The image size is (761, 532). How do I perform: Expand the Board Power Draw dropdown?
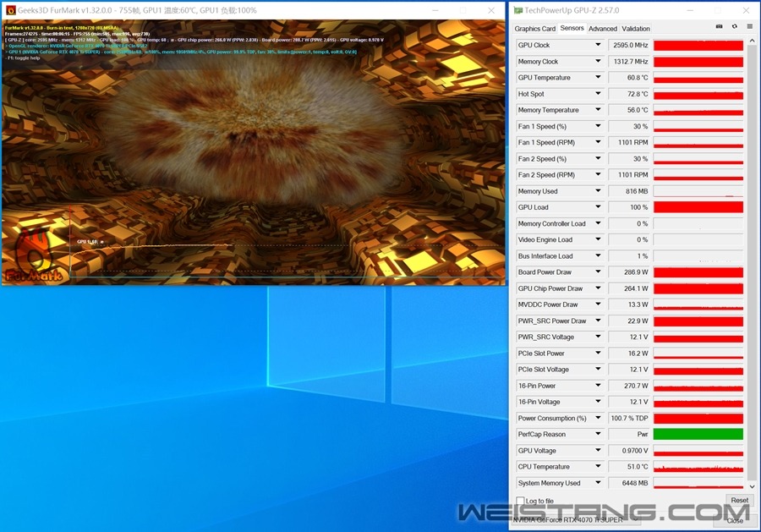[598, 272]
